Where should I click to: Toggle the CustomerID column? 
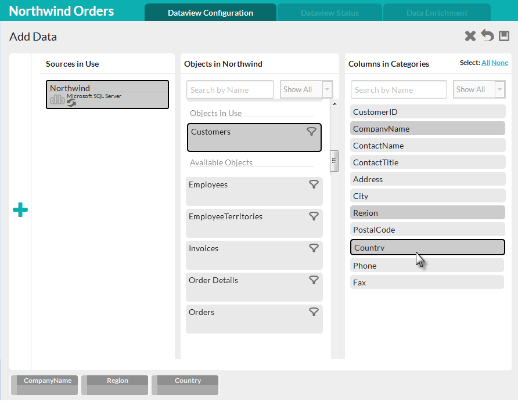click(428, 111)
